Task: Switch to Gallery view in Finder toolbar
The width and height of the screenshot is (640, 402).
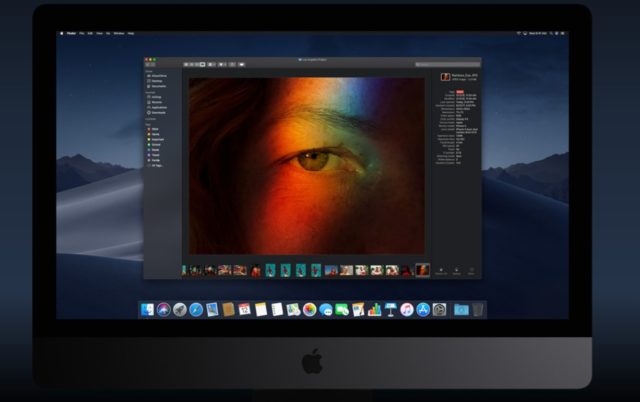Action: click(202, 64)
